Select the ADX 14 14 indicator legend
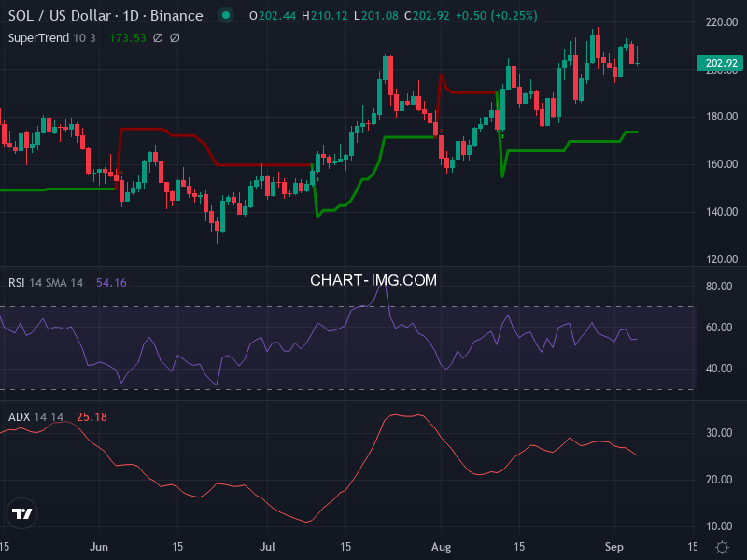Viewport: 747px width, 560px height. click(35, 416)
